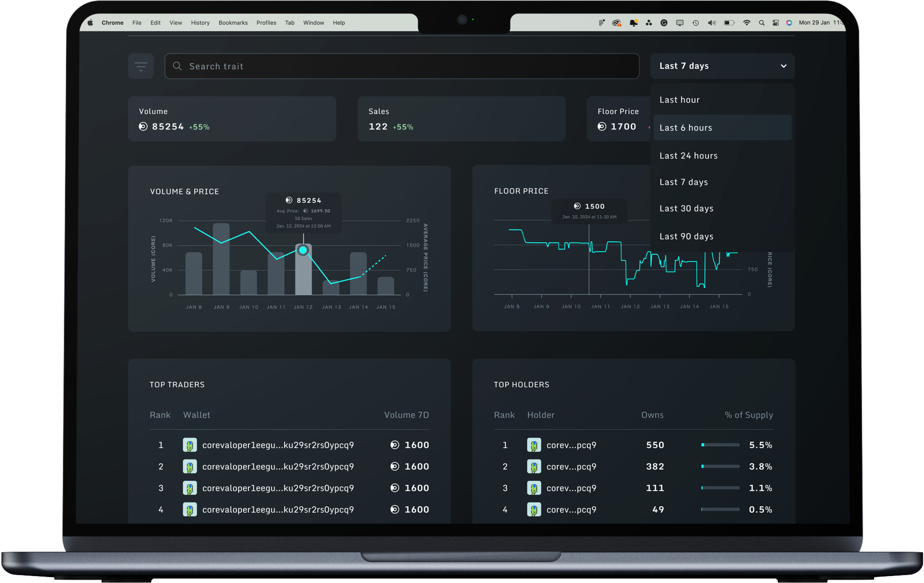924x583 pixels.
Task: Open macOS Spotlight search icon
Action: coord(761,23)
